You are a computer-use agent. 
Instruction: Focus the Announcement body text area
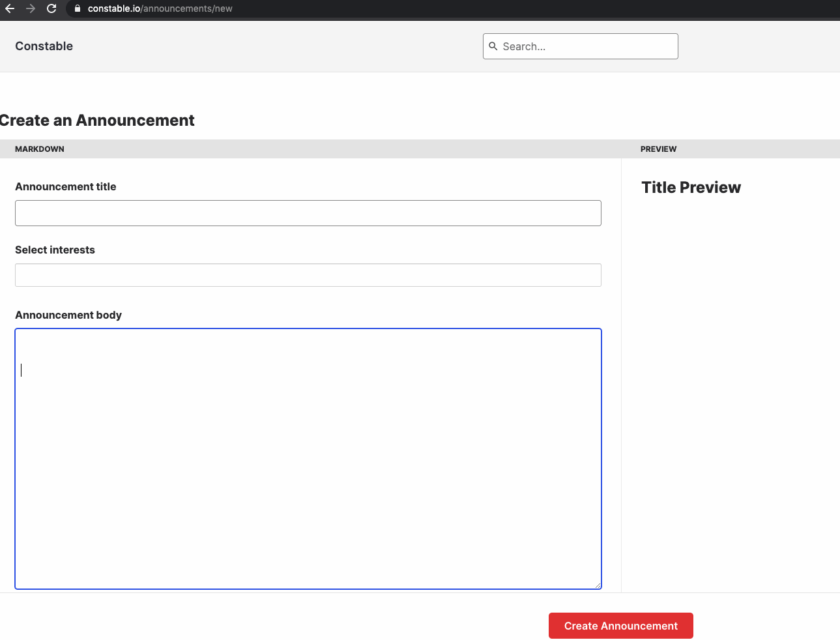(x=308, y=456)
